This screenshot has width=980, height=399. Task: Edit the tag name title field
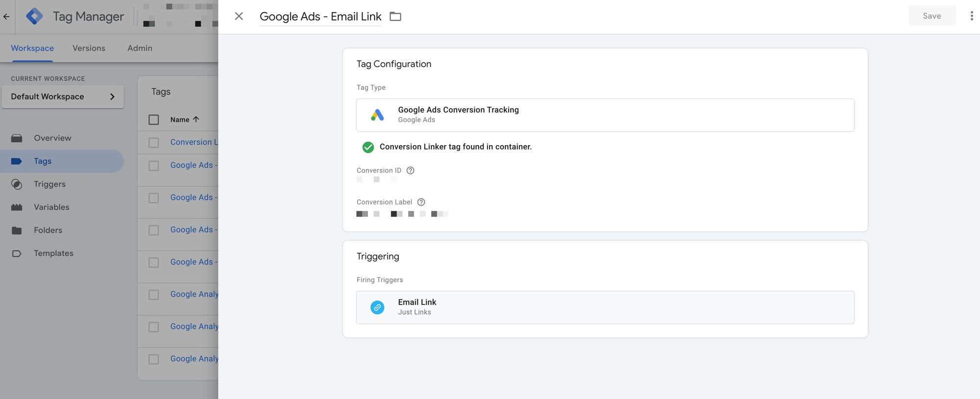pos(320,17)
